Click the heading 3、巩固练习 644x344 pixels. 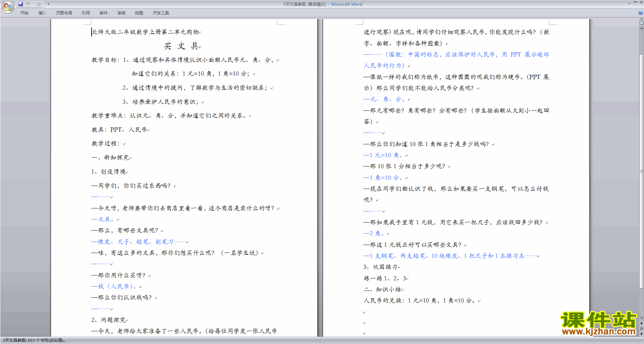[380, 267]
